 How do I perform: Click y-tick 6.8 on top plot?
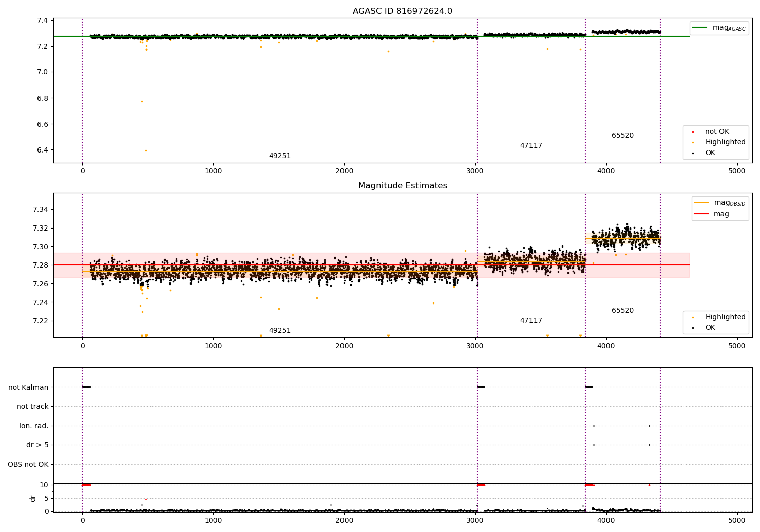point(42,98)
